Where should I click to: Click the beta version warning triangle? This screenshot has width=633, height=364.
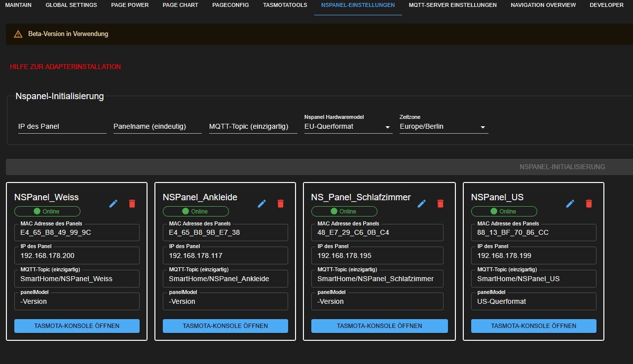18,34
